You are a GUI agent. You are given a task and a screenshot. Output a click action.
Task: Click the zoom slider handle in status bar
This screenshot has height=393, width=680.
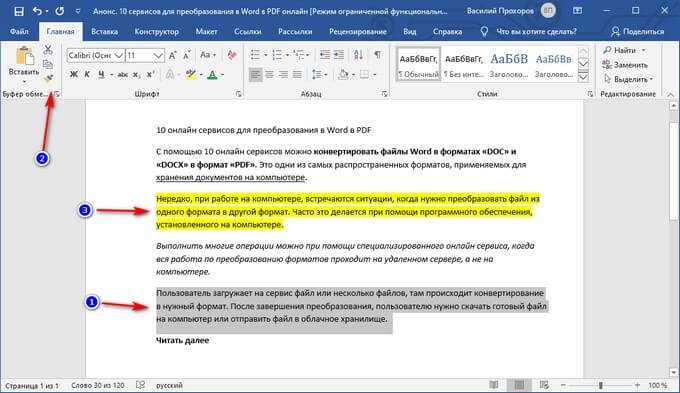[601, 385]
